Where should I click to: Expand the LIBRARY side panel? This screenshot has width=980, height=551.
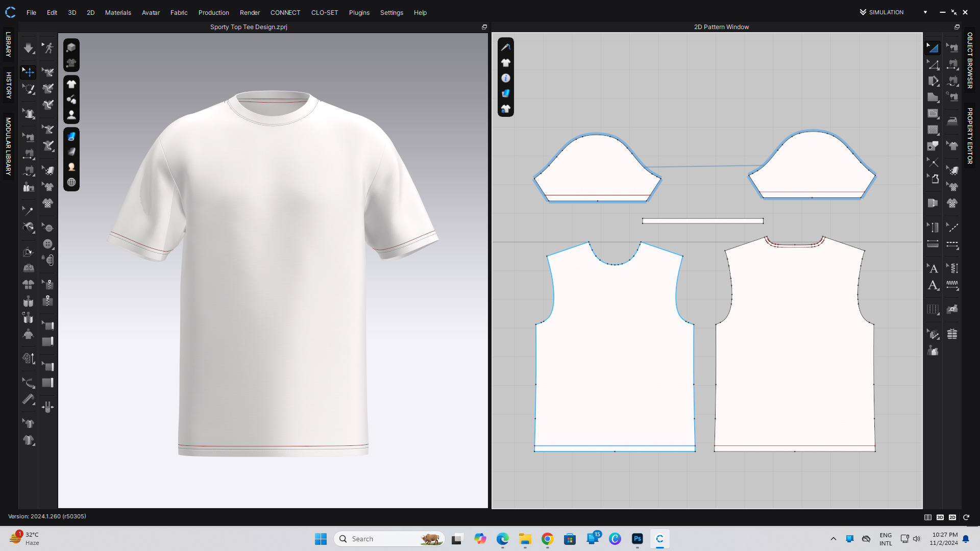(8, 44)
